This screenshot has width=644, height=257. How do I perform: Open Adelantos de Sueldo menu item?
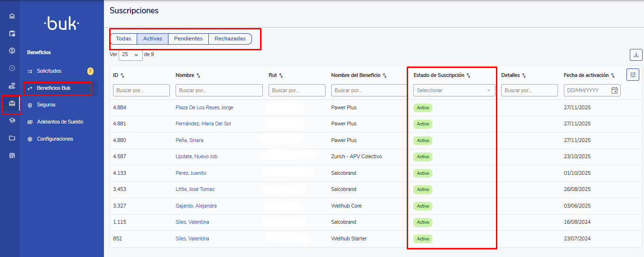pos(60,122)
